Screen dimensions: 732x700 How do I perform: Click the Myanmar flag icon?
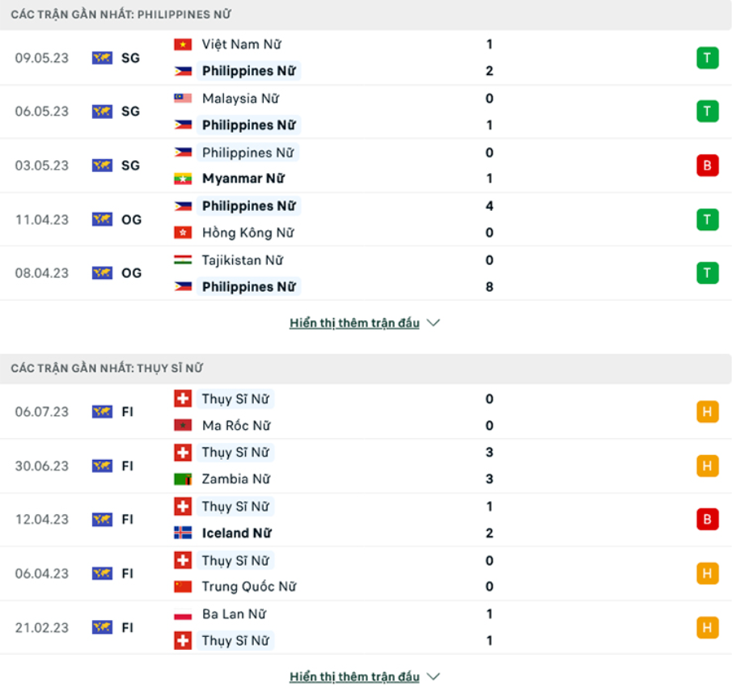click(183, 179)
